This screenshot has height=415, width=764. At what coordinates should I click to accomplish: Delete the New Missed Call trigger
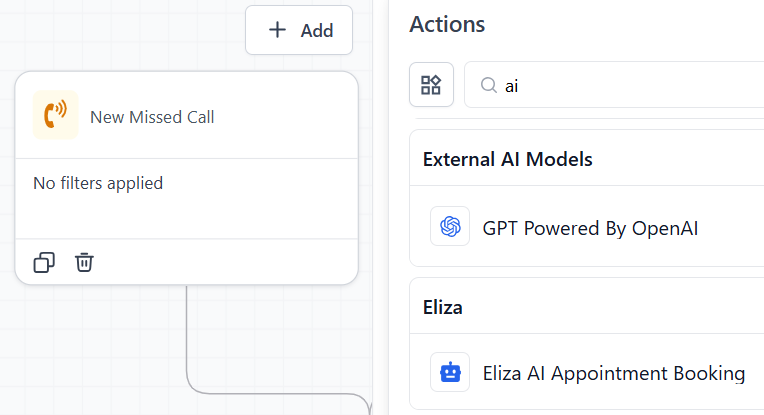[x=85, y=263]
